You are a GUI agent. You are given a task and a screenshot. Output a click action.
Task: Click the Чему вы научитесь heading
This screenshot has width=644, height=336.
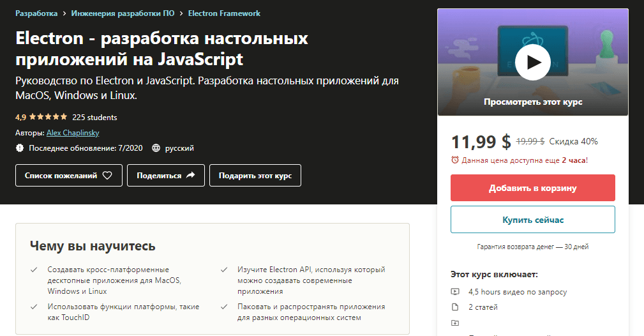pos(93,246)
